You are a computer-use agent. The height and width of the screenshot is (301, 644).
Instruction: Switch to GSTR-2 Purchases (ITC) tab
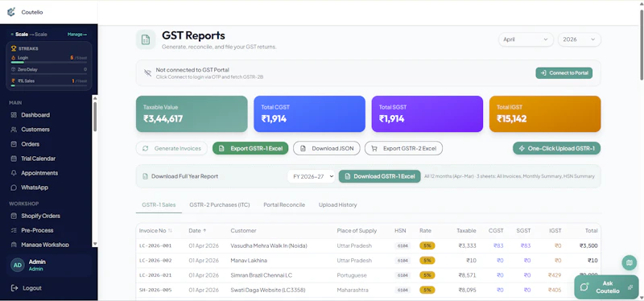(219, 204)
